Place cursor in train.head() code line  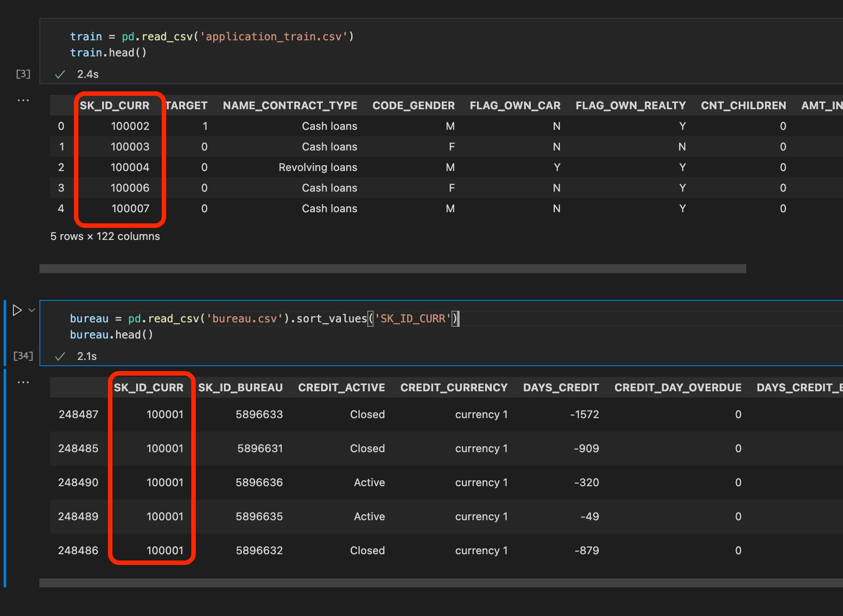(x=108, y=53)
